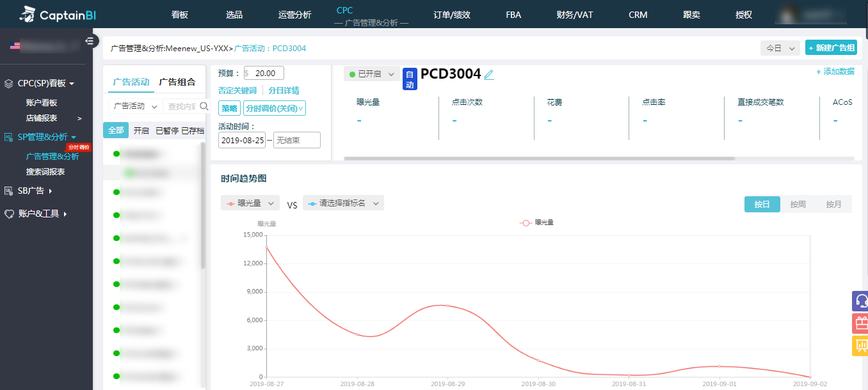Open the 选品 top menu
This screenshot has width=868, height=390.
234,15
